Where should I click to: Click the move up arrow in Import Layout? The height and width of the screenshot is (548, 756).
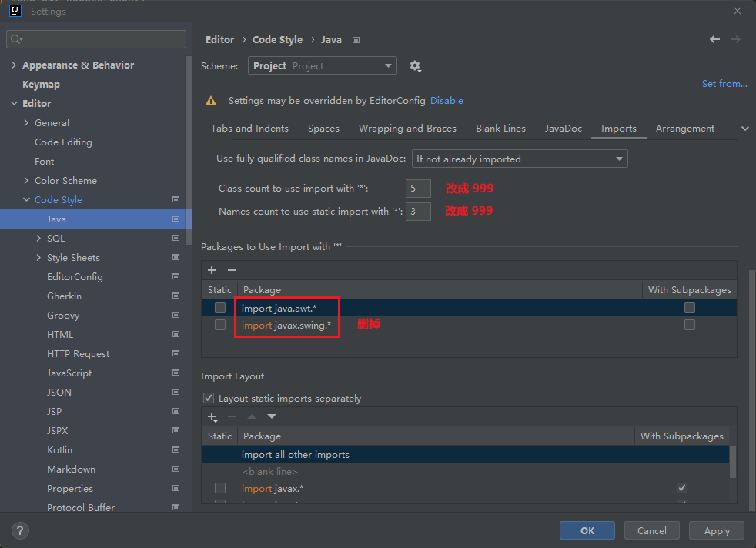click(251, 416)
